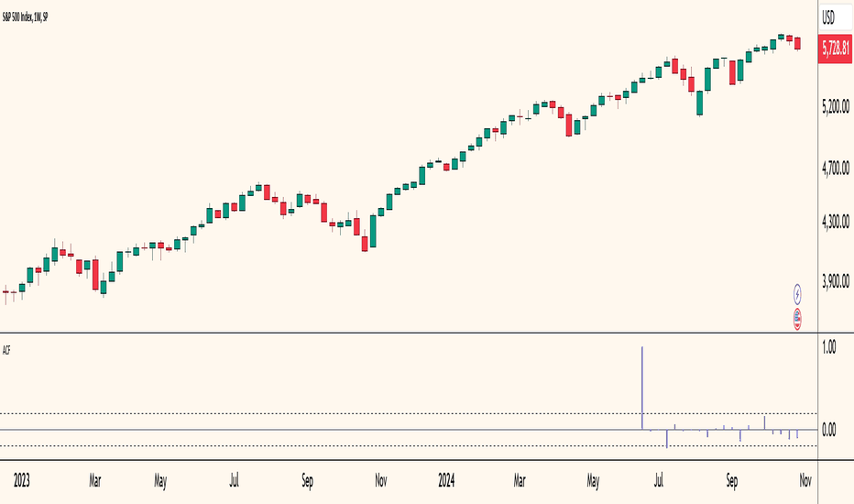
Task: Select the upper dashed ACF confidence line
Action: (409, 413)
